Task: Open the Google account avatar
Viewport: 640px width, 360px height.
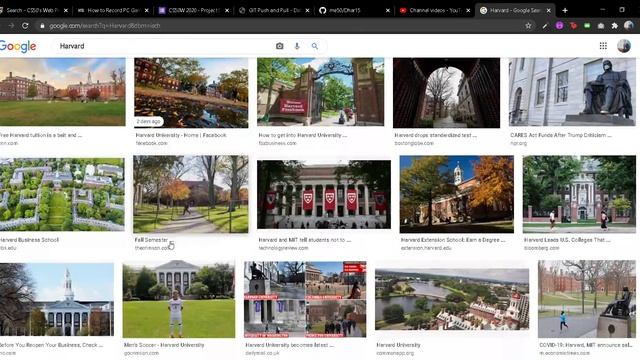Action: tap(624, 46)
